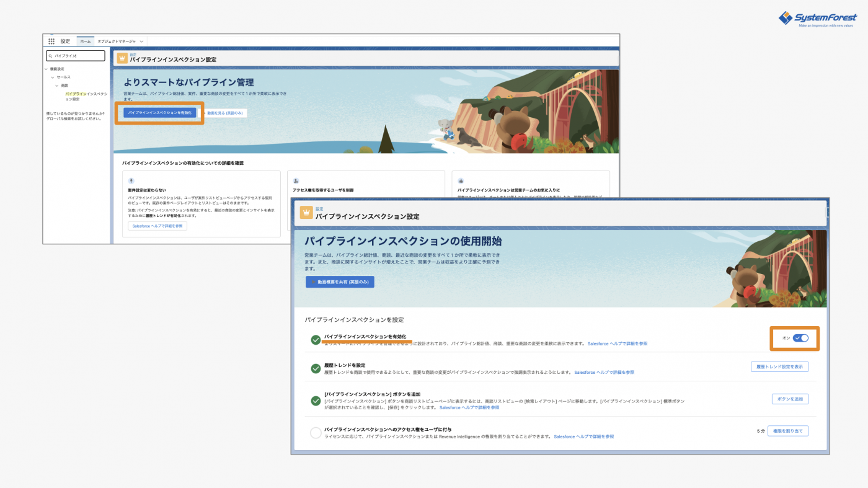Click the 履歴トレンド設定を表示 button
The width and height of the screenshot is (868, 488).
(x=779, y=367)
